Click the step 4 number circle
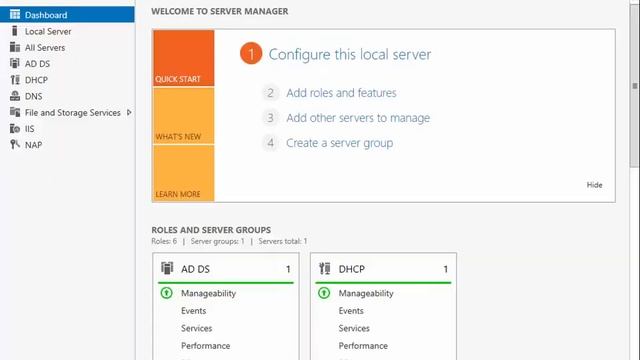Image resolution: width=640 pixels, height=360 pixels. [x=270, y=143]
